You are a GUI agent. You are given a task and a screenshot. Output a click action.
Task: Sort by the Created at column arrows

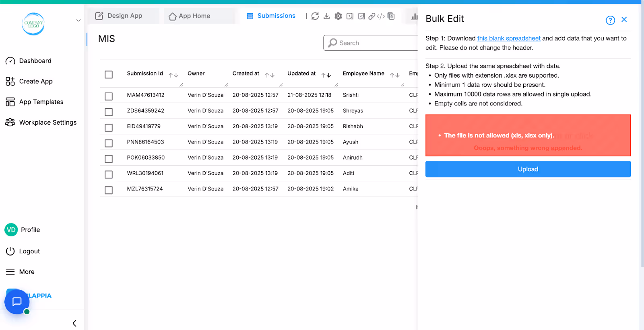[x=270, y=75]
